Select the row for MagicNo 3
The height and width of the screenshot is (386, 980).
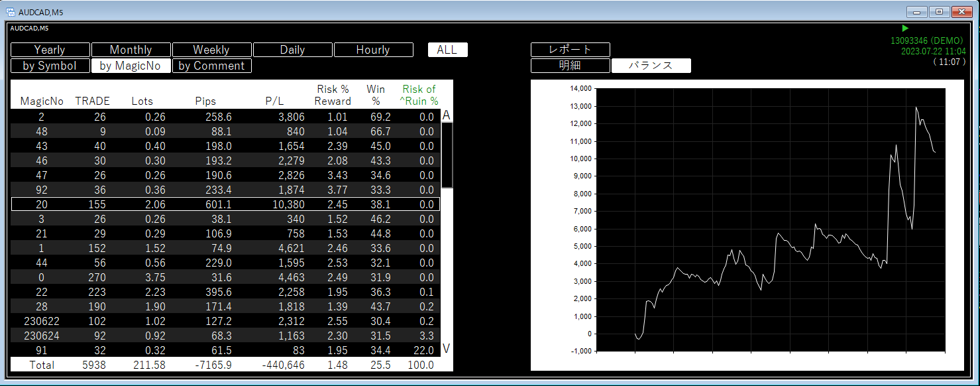click(225, 219)
